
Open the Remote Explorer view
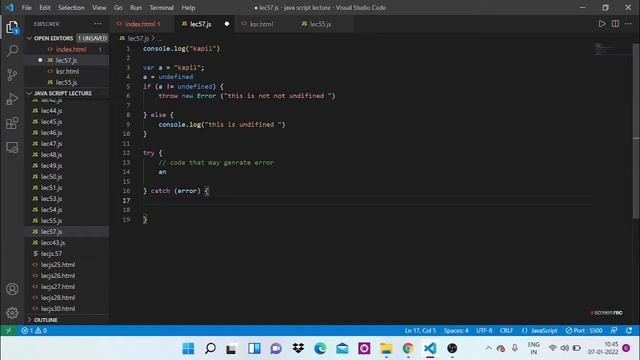pos(12,147)
